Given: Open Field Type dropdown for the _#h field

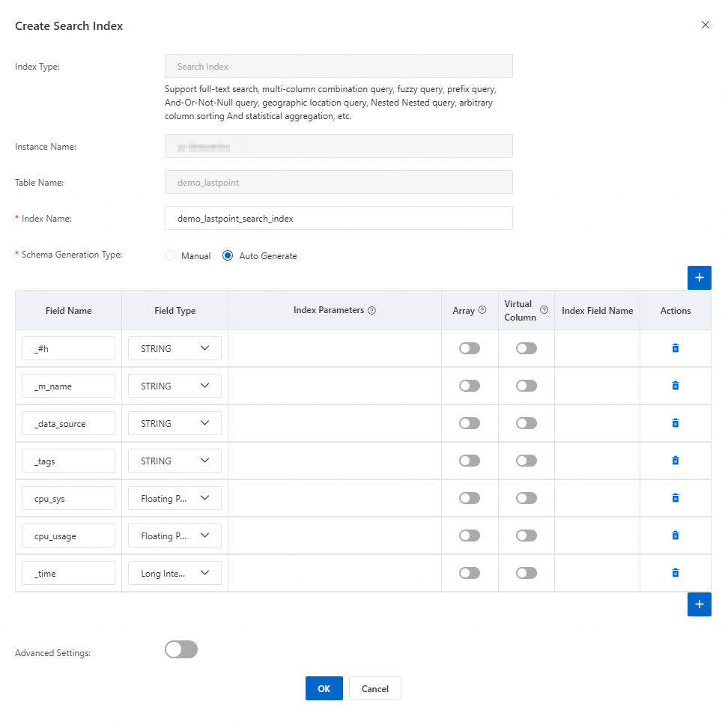Looking at the screenshot, I should coord(175,348).
